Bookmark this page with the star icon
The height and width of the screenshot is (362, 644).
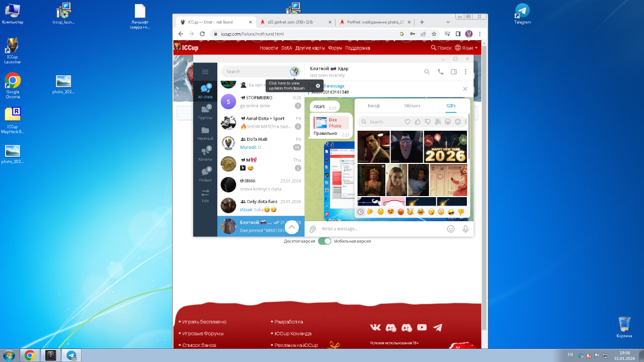434,34
